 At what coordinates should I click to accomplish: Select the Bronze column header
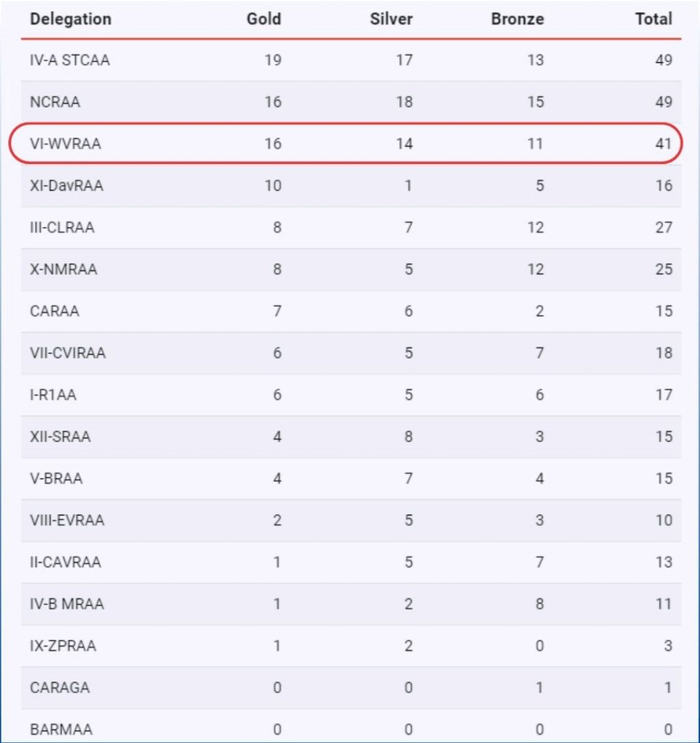[517, 19]
